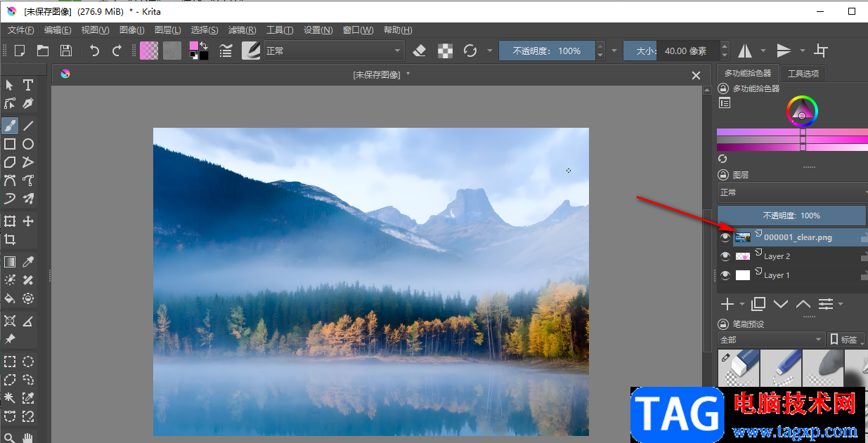Click the foreground/background color swatch
Screen dimensions: 868x443
pos(199,51)
